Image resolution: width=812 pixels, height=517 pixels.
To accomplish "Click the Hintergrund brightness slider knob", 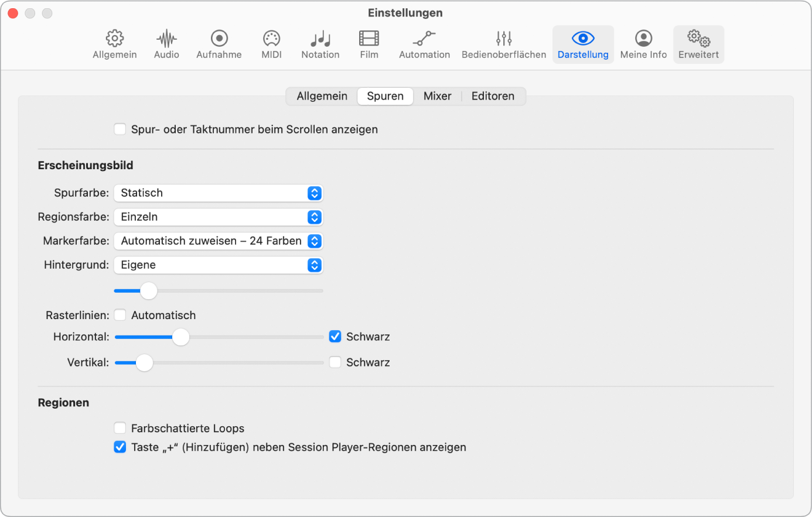I will click(149, 290).
